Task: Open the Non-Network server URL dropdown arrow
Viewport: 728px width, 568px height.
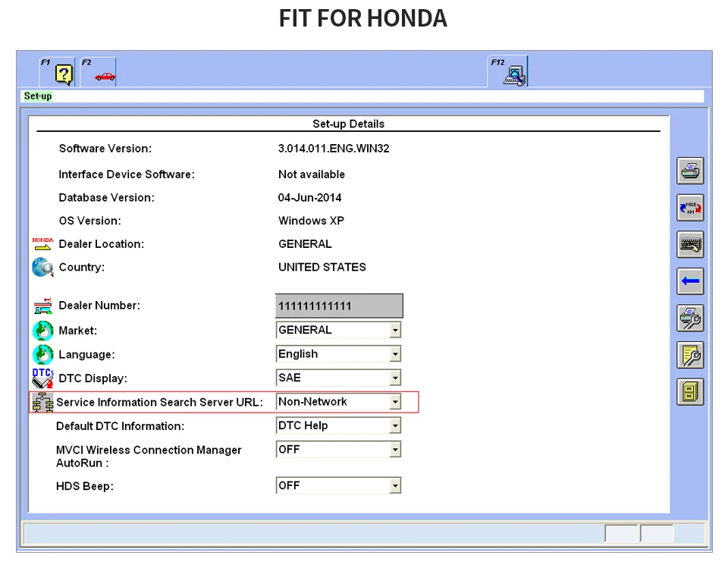Action: [394, 402]
